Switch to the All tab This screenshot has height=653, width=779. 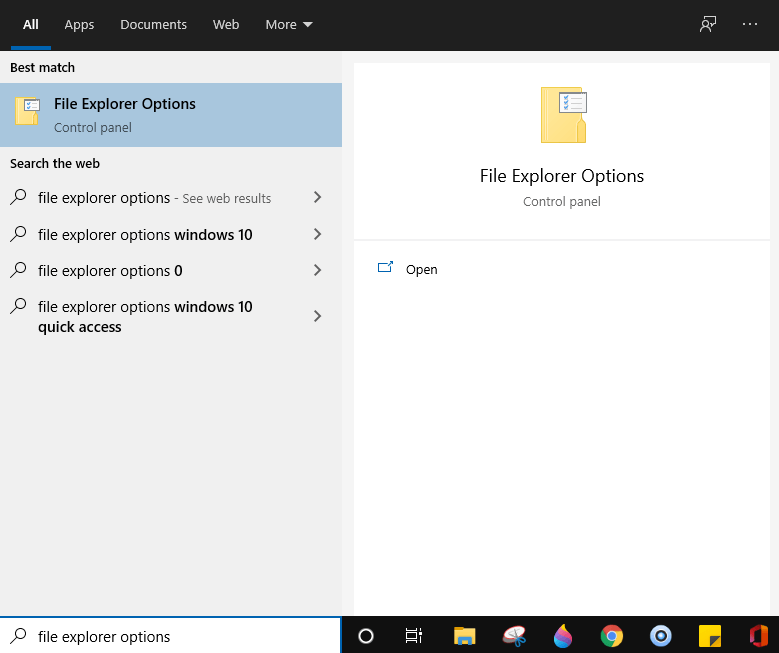pos(30,24)
